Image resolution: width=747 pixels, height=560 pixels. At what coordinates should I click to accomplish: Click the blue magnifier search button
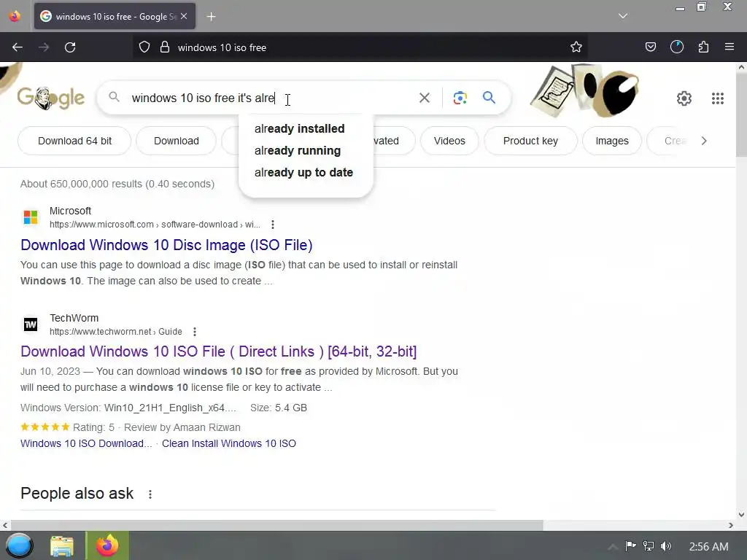click(x=489, y=98)
